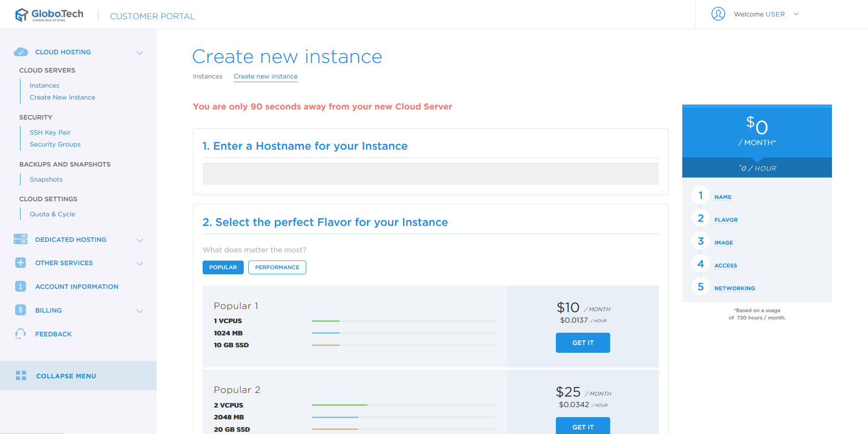Viewport: 868px width, 434px height.
Task: Click Popular 1 SSD orange bar
Action: point(326,345)
